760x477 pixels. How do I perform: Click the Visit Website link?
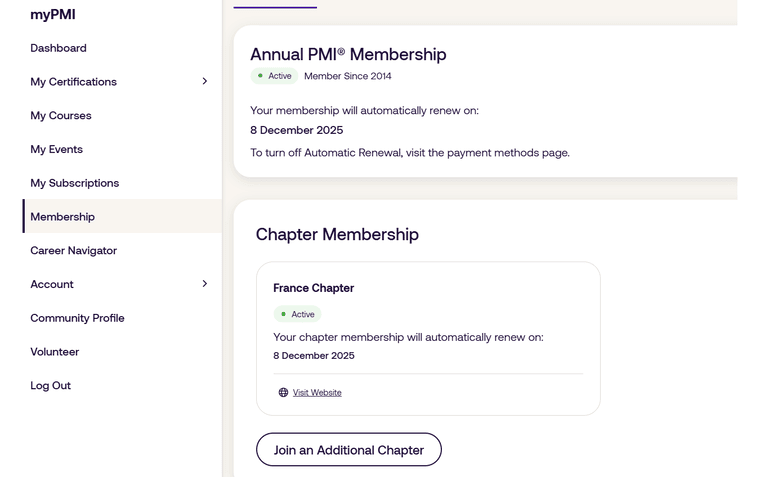coord(317,393)
